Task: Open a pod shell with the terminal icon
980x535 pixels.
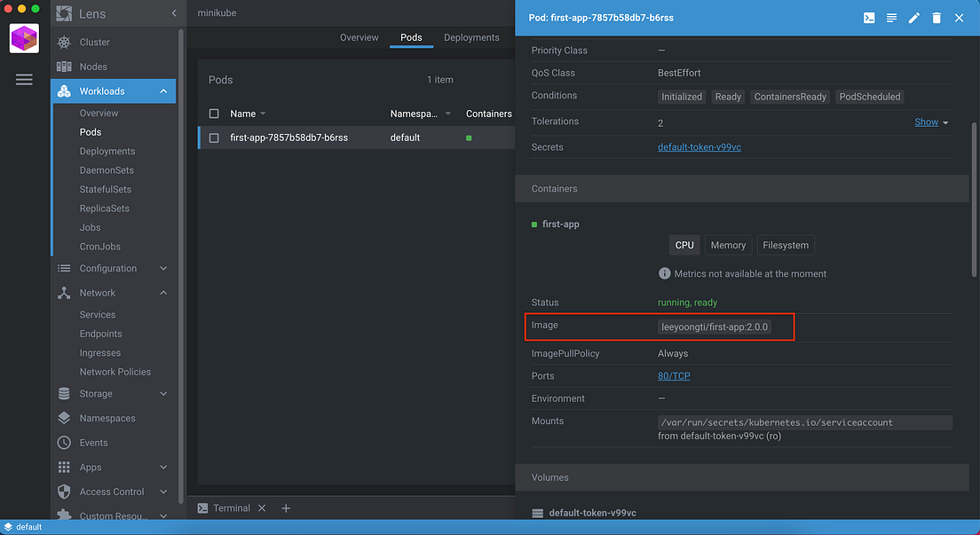Action: (x=868, y=17)
